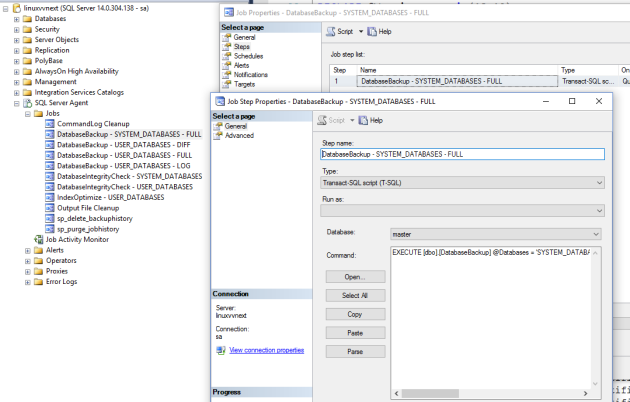Click the CommandLog Cleanup job icon

coord(50,124)
